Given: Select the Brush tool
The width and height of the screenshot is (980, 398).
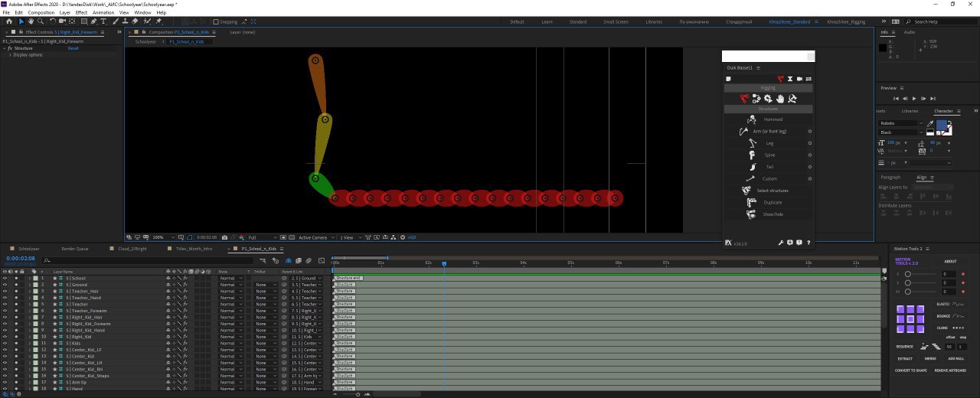Looking at the screenshot, I should (x=115, y=21).
